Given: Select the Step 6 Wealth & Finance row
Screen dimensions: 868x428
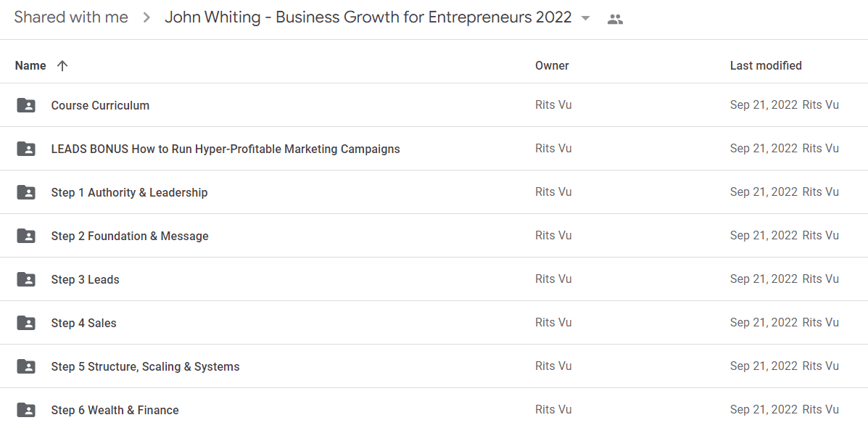Looking at the screenshot, I should 434,410.
